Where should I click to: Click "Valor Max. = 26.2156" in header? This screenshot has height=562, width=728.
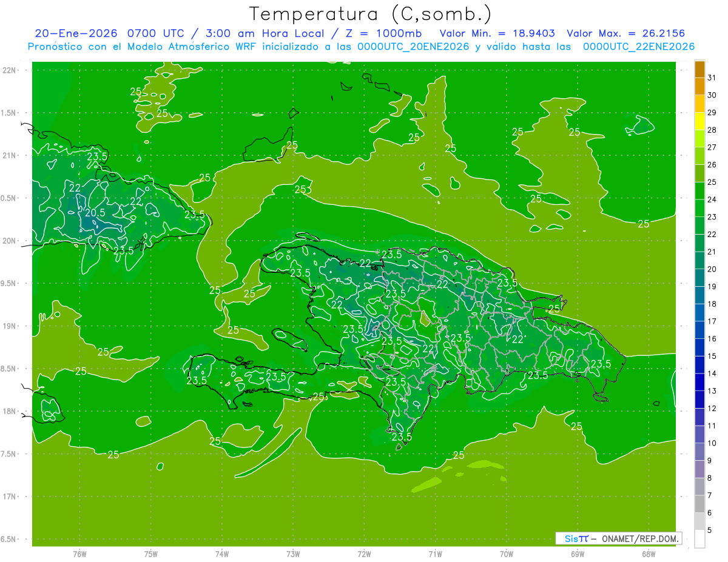point(625,33)
